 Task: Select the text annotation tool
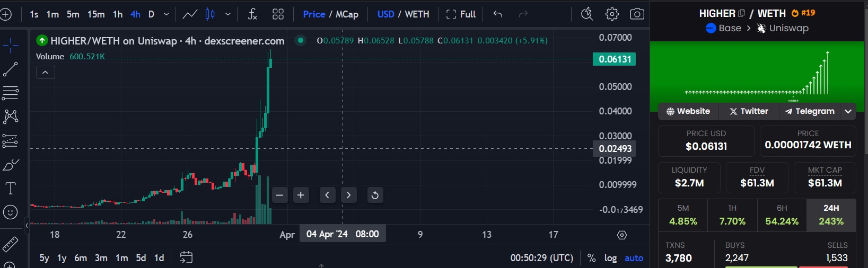coord(11,189)
